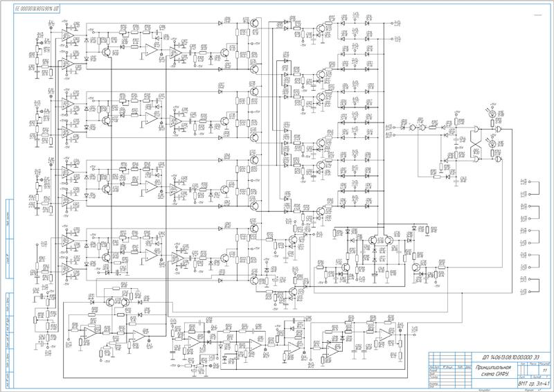The height and width of the screenshot is (392, 554).
Task: Select the scale value "1:1" in title block
Action: tap(544, 370)
